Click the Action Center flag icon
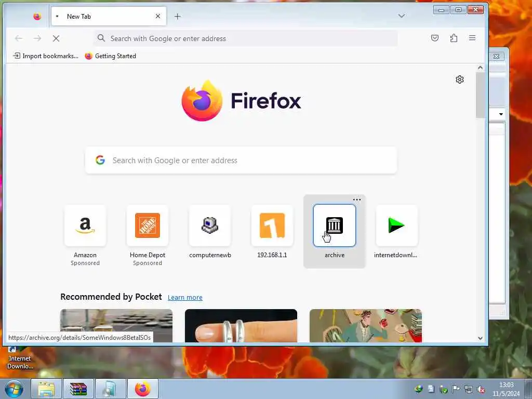The width and height of the screenshot is (532, 399). (456, 389)
